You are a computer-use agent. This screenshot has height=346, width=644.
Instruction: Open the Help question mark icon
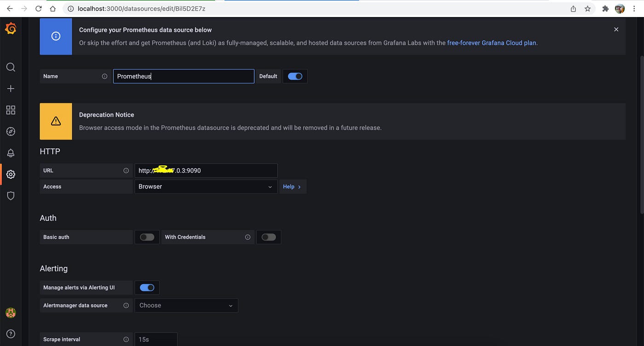pos(11,334)
